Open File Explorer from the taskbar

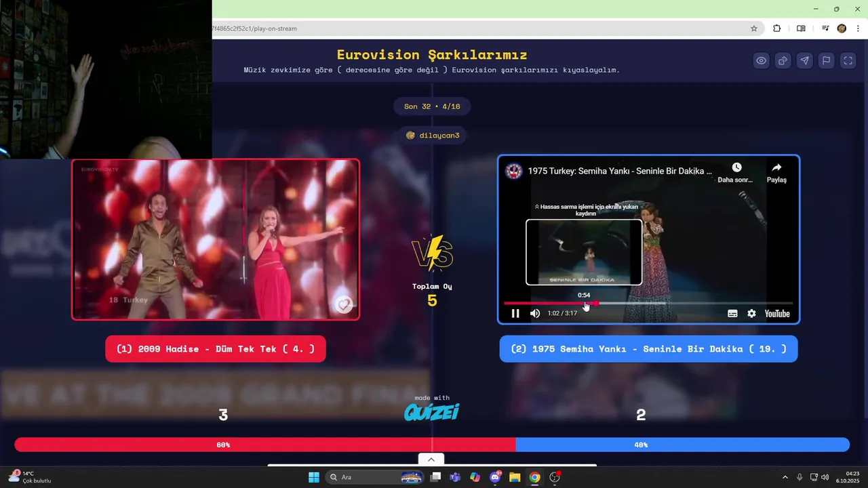tap(515, 477)
